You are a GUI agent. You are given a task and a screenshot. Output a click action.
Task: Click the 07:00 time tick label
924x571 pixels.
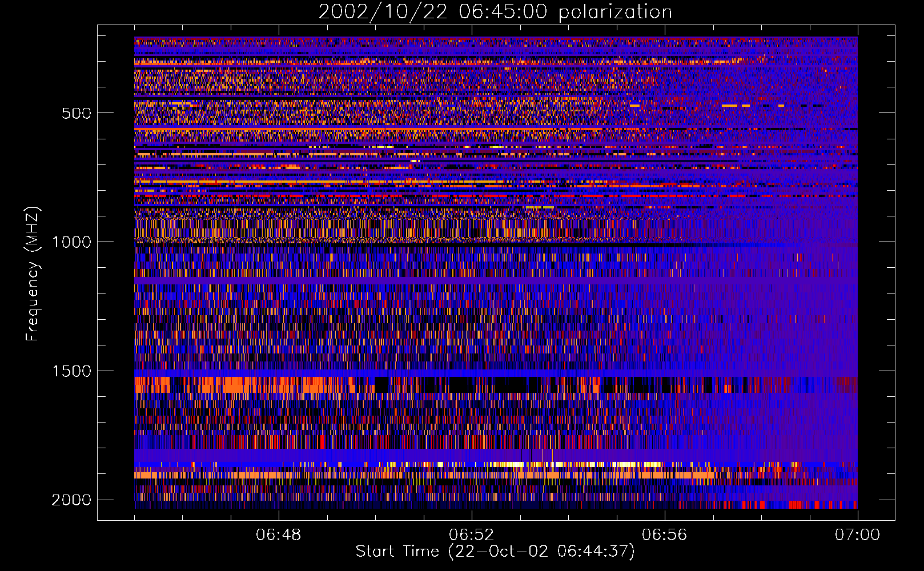[x=857, y=535]
